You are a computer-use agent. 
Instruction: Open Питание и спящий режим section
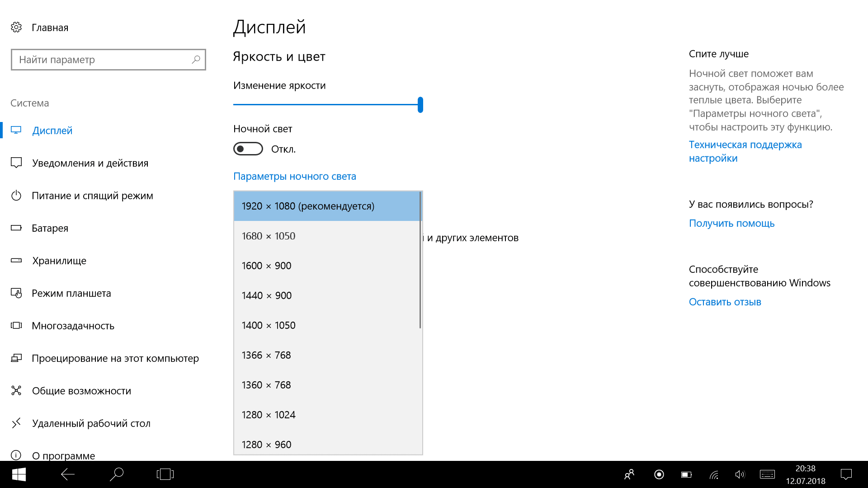click(x=92, y=196)
